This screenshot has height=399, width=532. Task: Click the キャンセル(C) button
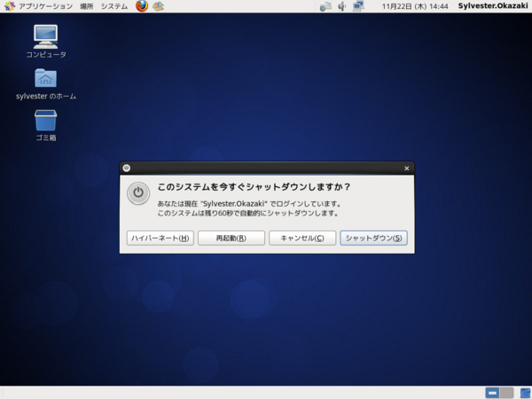point(302,238)
